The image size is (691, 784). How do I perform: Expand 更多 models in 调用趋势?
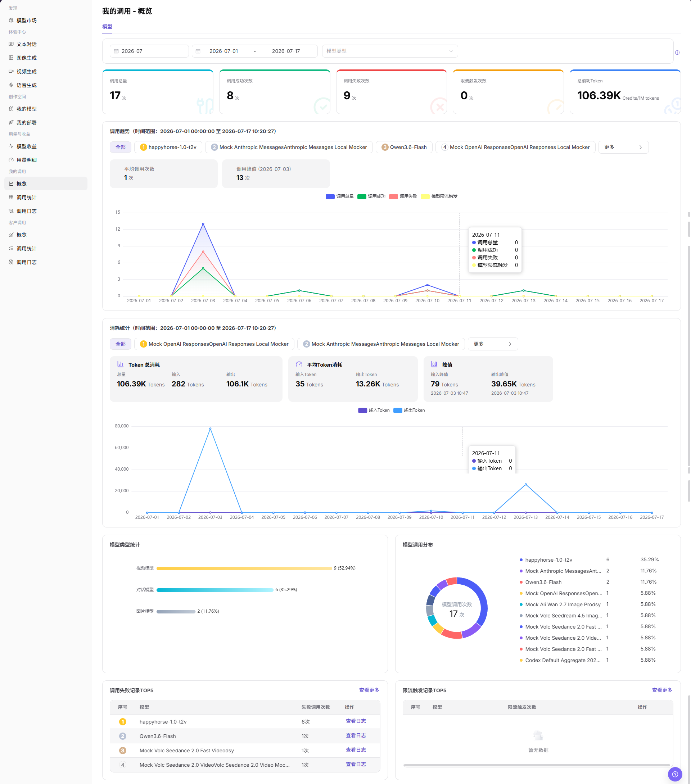[623, 147]
